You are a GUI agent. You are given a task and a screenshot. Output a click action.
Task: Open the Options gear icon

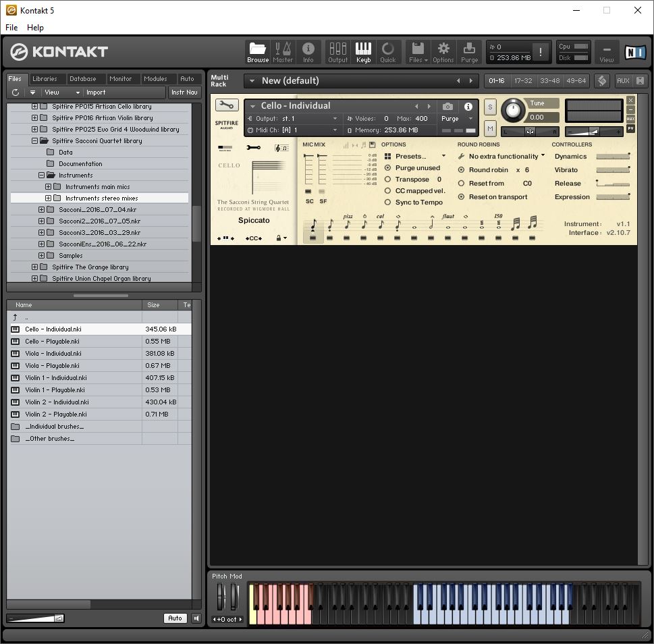[x=443, y=52]
